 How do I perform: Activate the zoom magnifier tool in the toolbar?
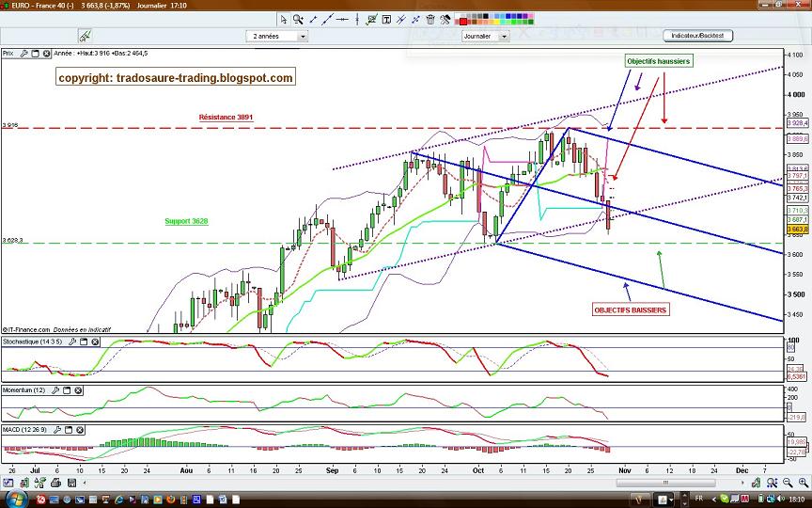tap(298, 20)
